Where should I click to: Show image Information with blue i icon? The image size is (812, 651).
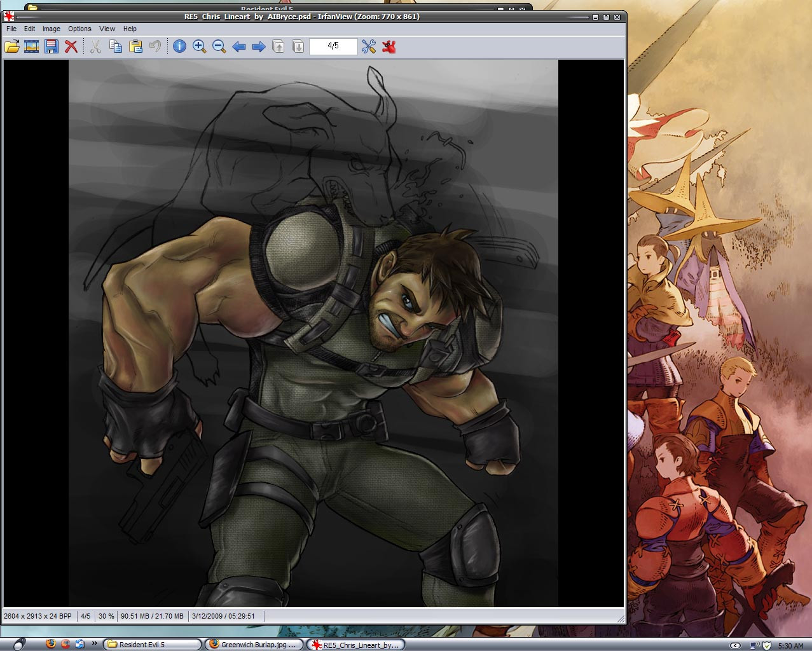(180, 46)
